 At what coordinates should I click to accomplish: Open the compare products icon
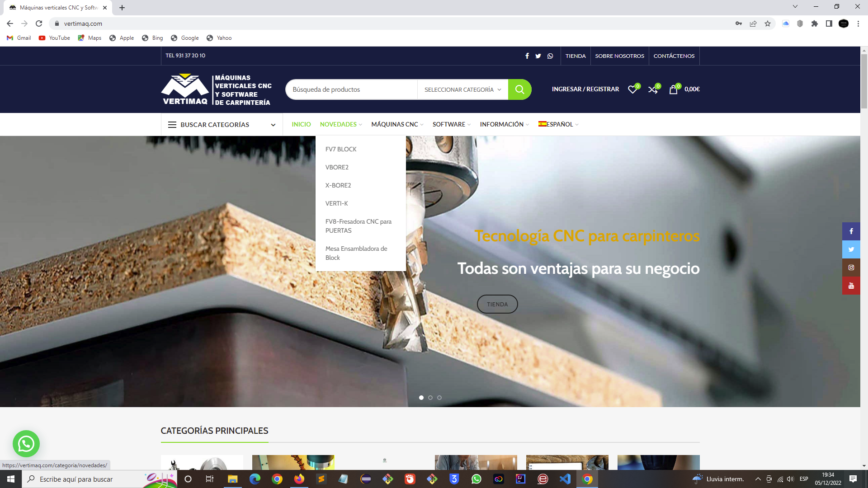[x=653, y=89]
